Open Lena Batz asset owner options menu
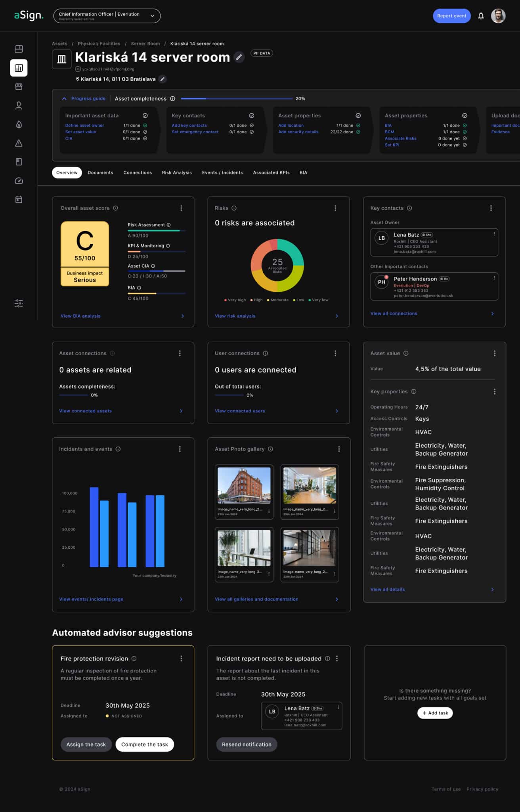 494,234
